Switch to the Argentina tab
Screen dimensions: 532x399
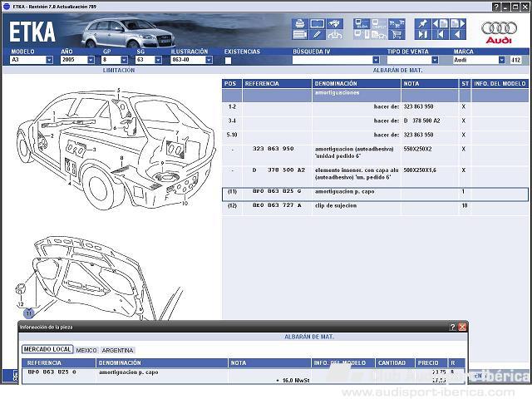coord(117,350)
